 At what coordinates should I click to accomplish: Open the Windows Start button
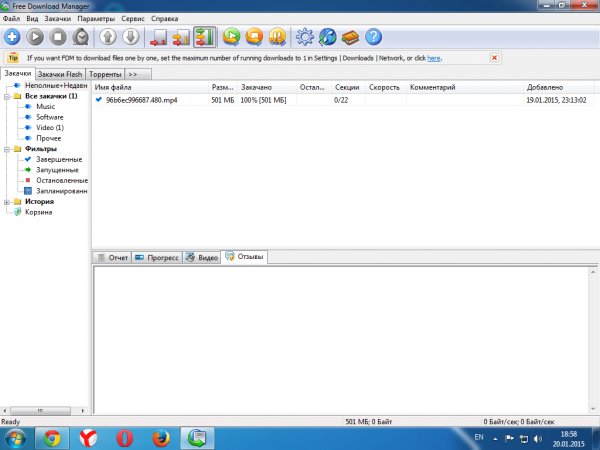coord(15,438)
